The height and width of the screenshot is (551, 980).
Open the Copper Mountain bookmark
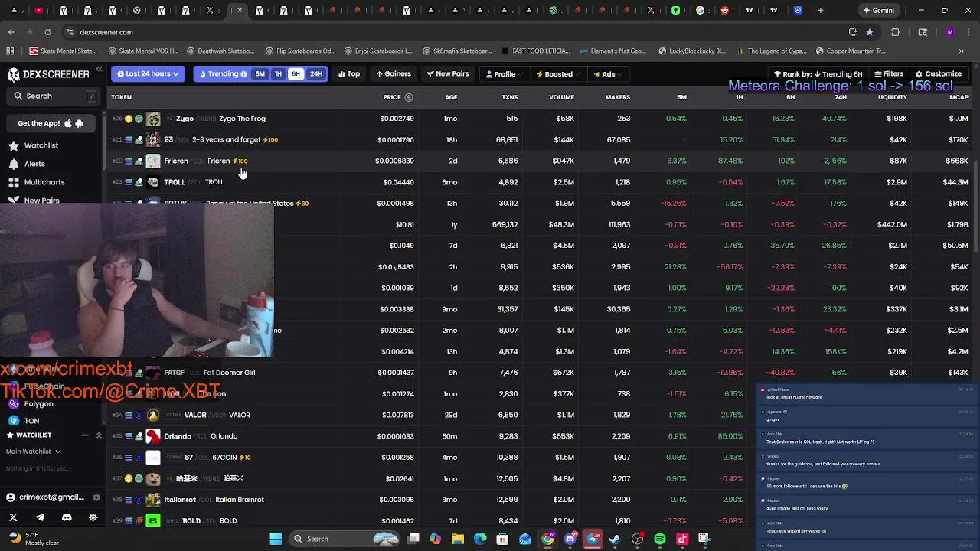pyautogui.click(x=851, y=51)
